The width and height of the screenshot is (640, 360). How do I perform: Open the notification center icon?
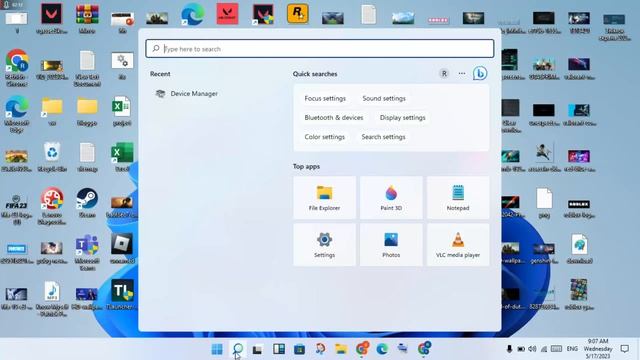tap(624, 349)
